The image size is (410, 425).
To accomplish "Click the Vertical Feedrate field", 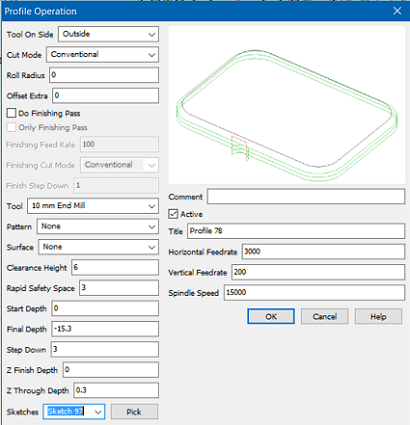I will (318, 272).
